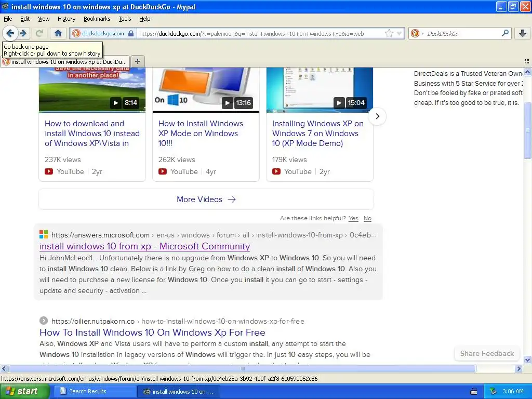Screen dimensions: 532x399
Task: Click the network system tray icon
Action: [493, 391]
